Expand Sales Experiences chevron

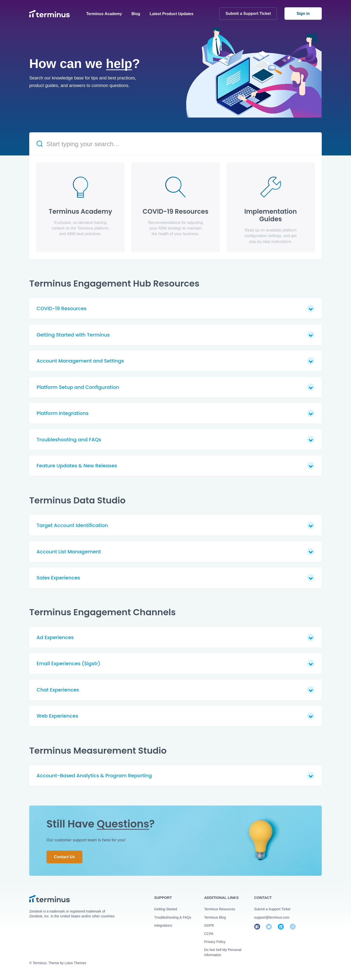[311, 578]
